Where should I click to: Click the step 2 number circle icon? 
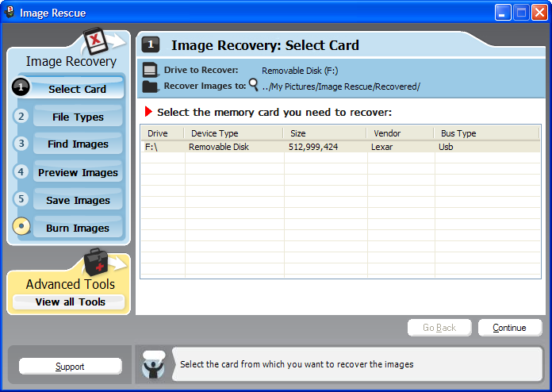[x=21, y=116]
